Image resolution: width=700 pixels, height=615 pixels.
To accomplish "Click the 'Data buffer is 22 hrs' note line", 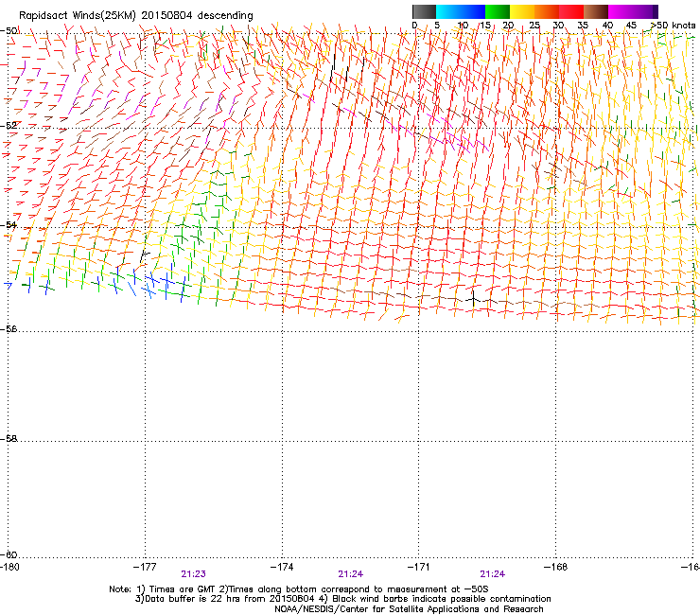I will coord(342,599).
